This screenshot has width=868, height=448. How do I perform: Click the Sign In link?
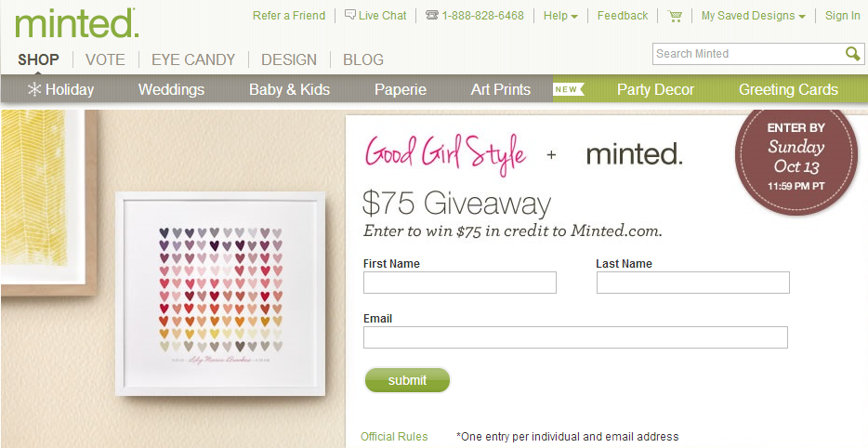[842, 16]
